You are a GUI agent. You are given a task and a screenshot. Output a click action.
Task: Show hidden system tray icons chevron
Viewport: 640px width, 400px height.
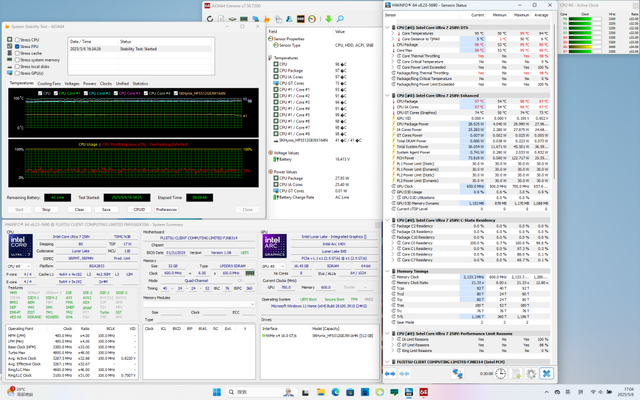point(547,392)
